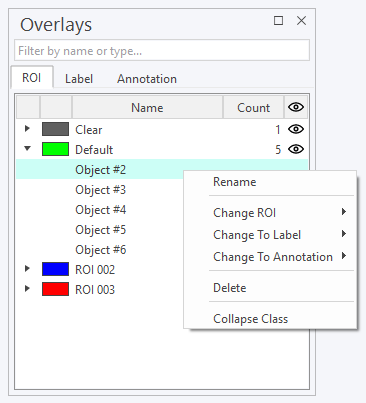The image size is (366, 403).
Task: Switch to the Annotation tab
Action: pyautogui.click(x=147, y=79)
